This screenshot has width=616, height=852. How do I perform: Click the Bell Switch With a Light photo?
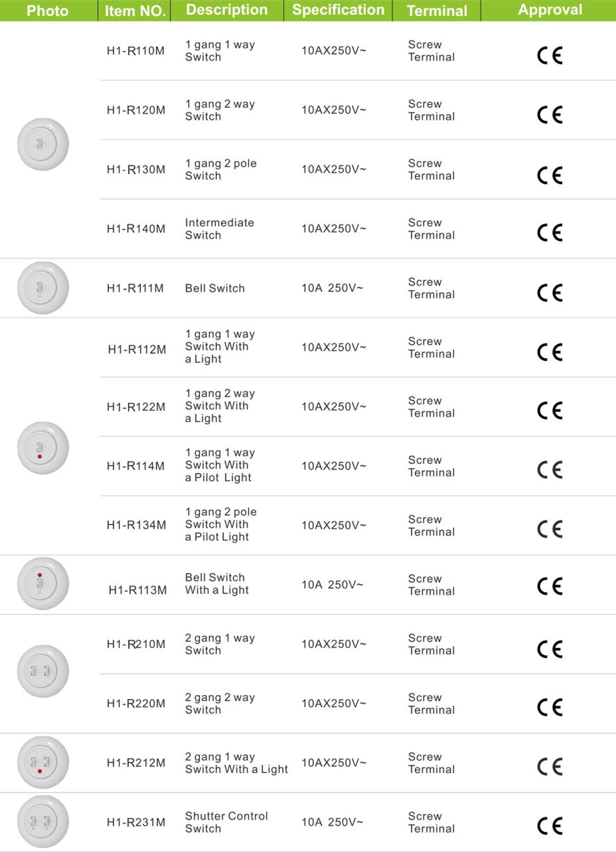tap(43, 583)
